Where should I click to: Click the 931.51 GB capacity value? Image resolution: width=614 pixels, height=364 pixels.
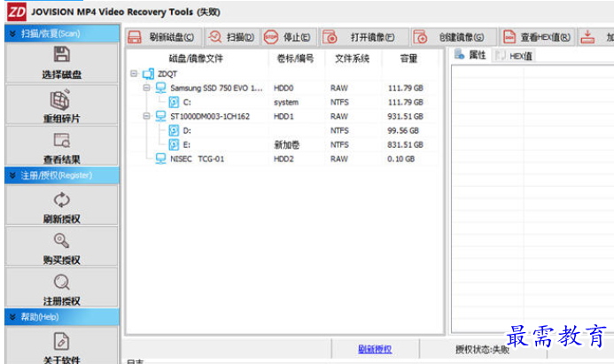pyautogui.click(x=405, y=116)
